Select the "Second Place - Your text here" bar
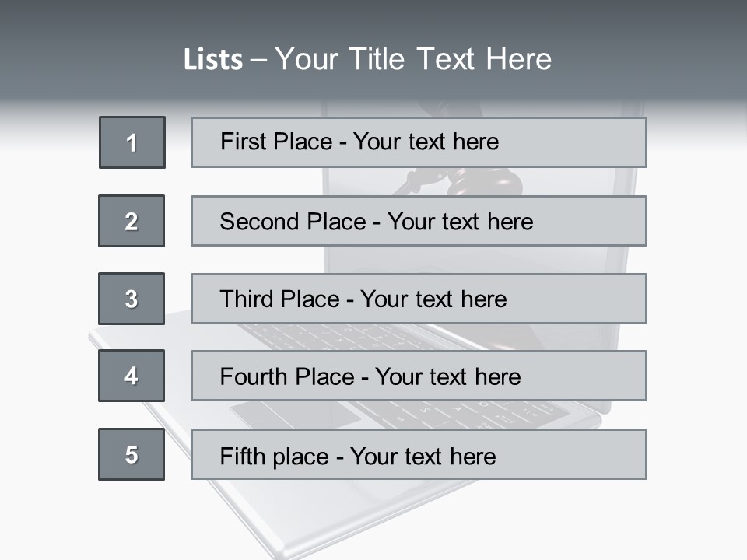Screen dimensions: 747x560 (419, 221)
